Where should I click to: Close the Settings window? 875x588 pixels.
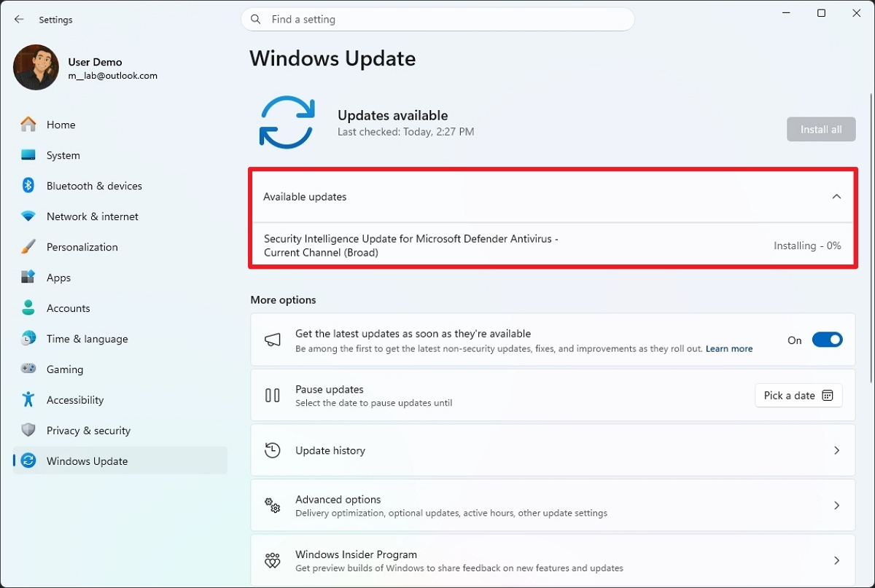click(x=857, y=13)
